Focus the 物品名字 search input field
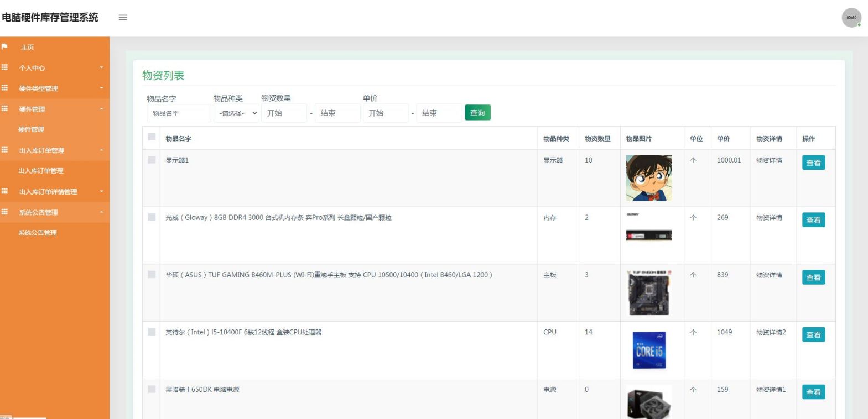Image resolution: width=868 pixels, height=419 pixels. pyautogui.click(x=179, y=113)
